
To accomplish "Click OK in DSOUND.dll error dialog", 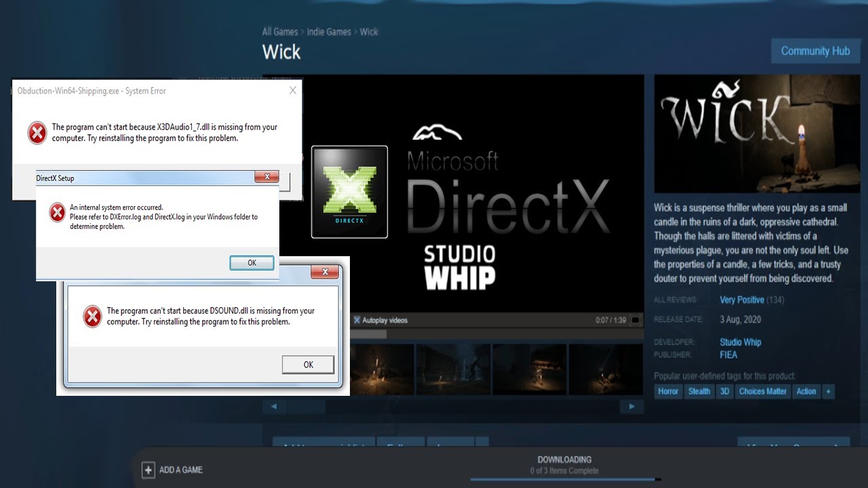I will (x=308, y=365).
